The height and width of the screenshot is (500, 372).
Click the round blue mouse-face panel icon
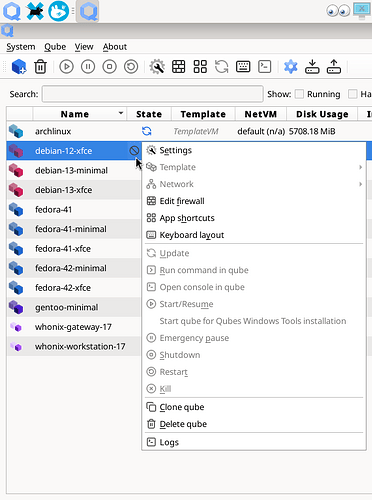(x=59, y=11)
